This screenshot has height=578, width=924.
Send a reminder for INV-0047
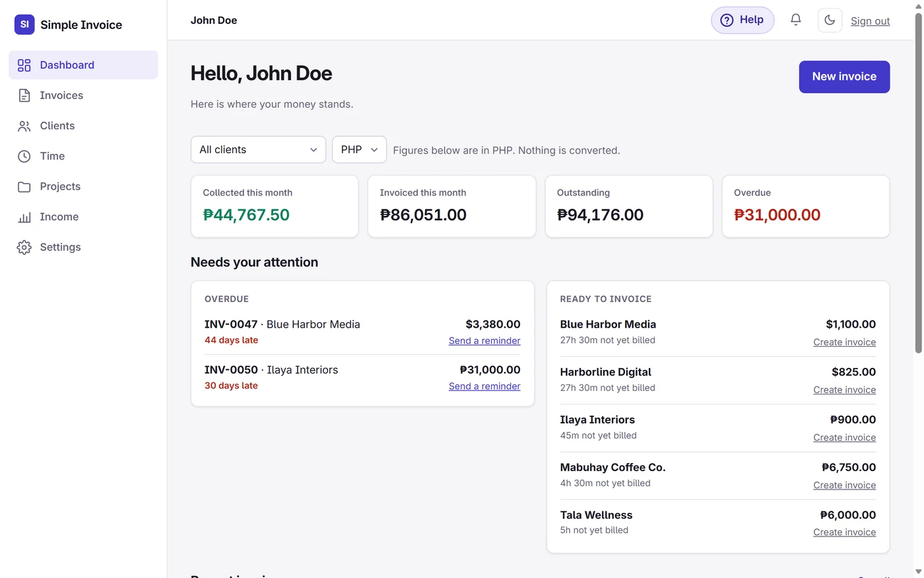point(484,341)
